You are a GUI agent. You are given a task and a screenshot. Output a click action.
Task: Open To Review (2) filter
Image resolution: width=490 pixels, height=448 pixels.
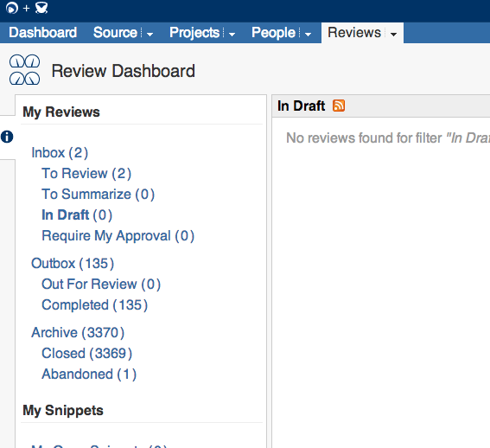[x=86, y=173]
